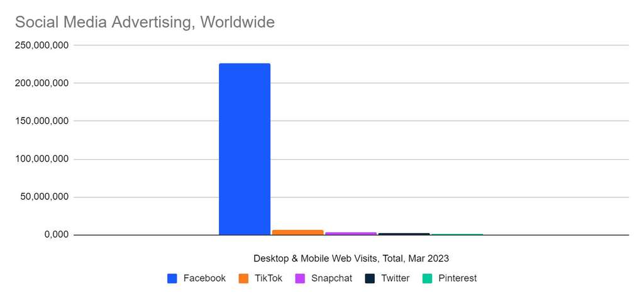Image resolution: width=644 pixels, height=298 pixels.
Task: Click the Pinterest legend label
Action: click(x=457, y=279)
